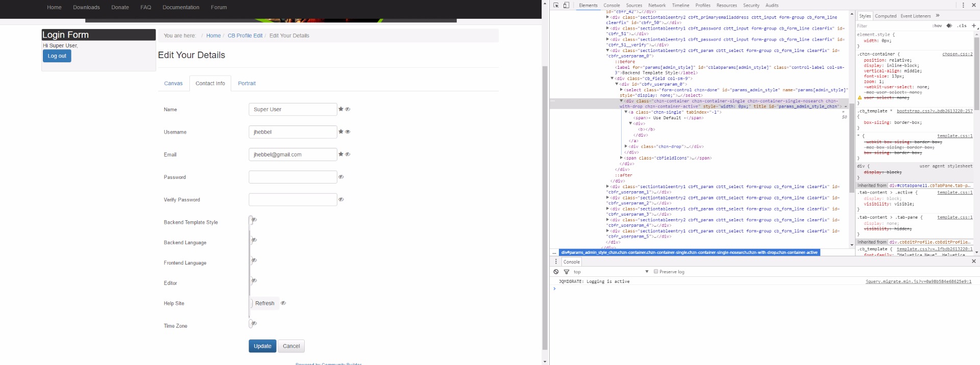Open the Event Listeners tab
Screen dimensions: 980x365
click(916, 16)
